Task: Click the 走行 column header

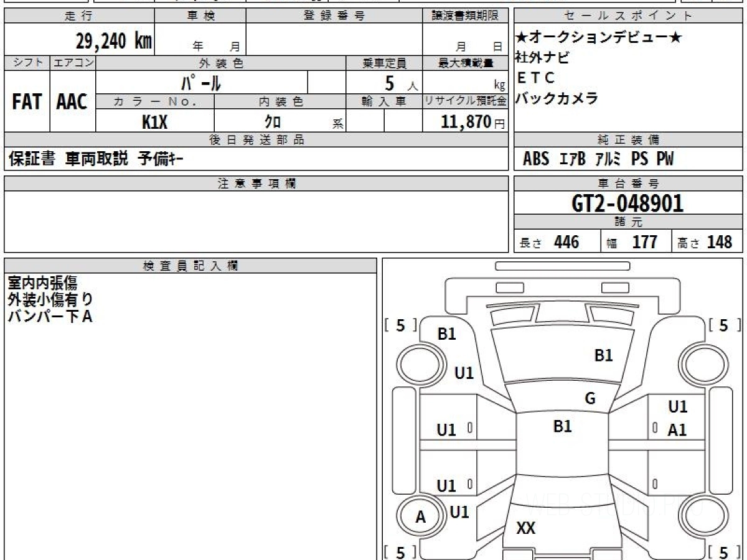Action: click(x=78, y=16)
